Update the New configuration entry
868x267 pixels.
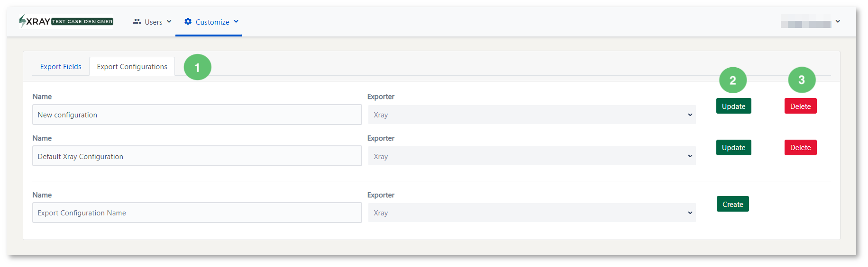point(734,106)
